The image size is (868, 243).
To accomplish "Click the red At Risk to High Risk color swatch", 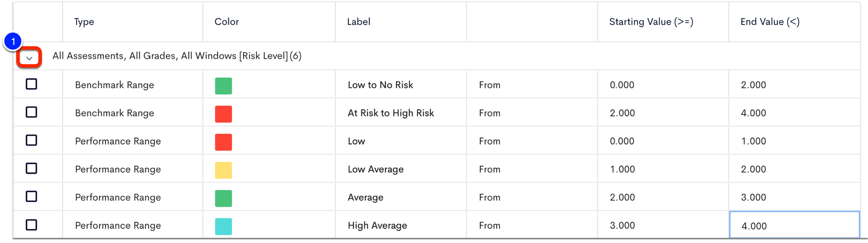I will 223,114.
